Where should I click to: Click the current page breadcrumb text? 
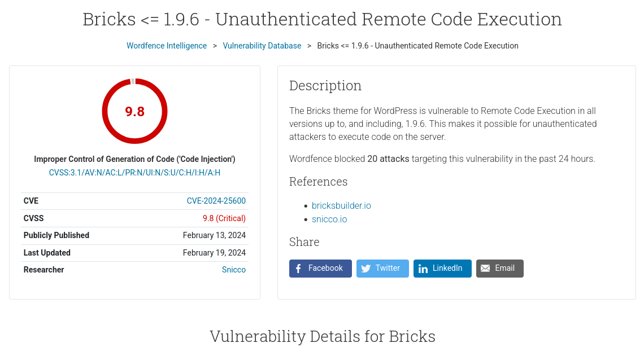[x=417, y=46]
